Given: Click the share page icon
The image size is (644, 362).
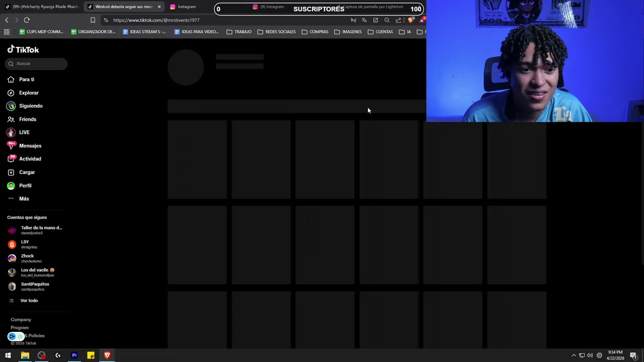Looking at the screenshot, I should [398, 20].
